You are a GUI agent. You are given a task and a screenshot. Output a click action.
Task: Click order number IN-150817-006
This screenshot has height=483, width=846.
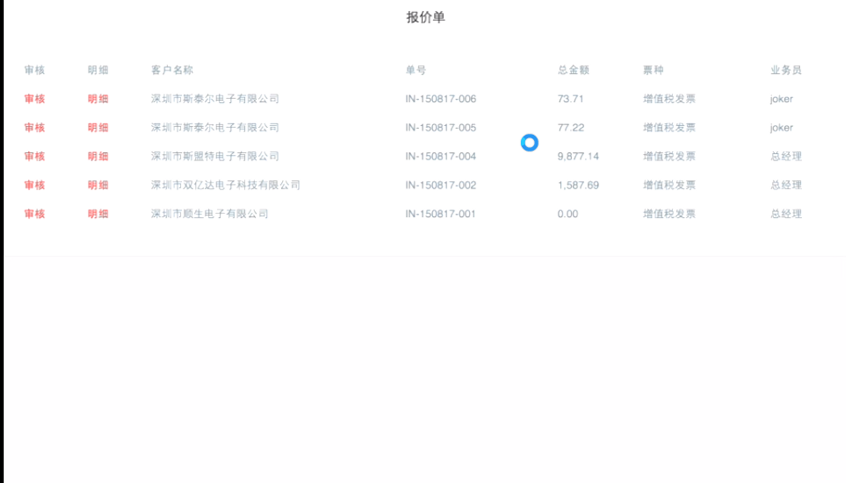[441, 99]
